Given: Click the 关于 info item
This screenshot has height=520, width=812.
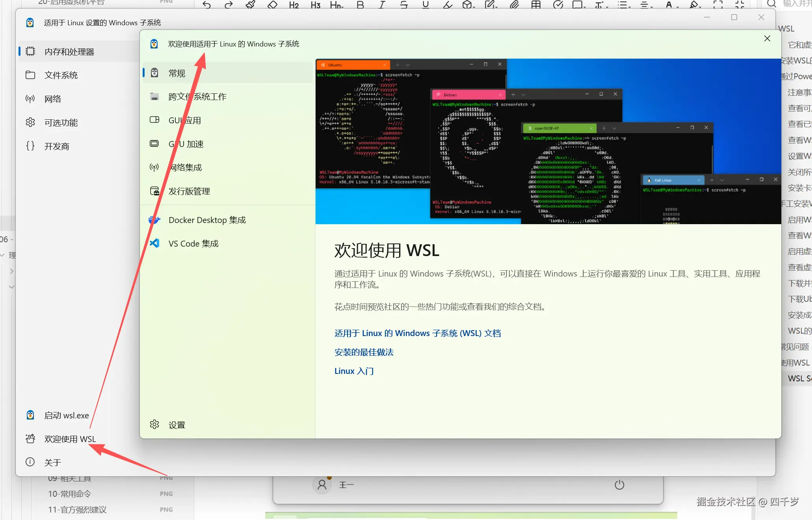Looking at the screenshot, I should 52,462.
